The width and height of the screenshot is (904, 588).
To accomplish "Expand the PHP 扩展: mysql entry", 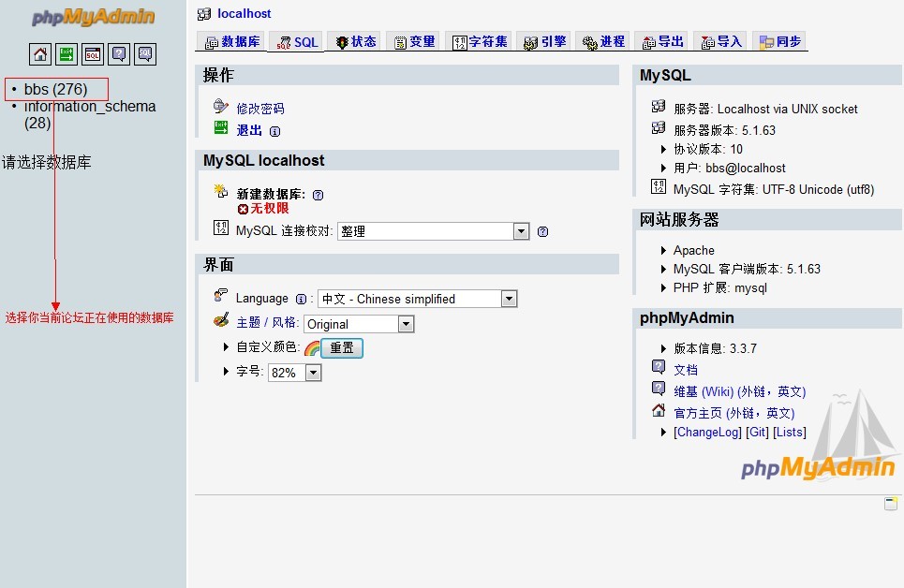I will [663, 287].
